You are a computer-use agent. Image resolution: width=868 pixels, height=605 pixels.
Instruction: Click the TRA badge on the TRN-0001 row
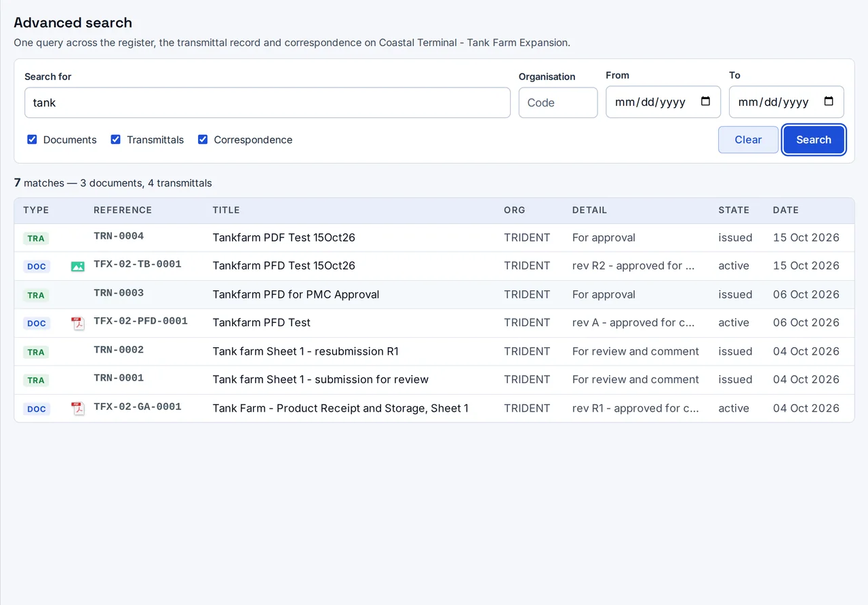coord(36,380)
